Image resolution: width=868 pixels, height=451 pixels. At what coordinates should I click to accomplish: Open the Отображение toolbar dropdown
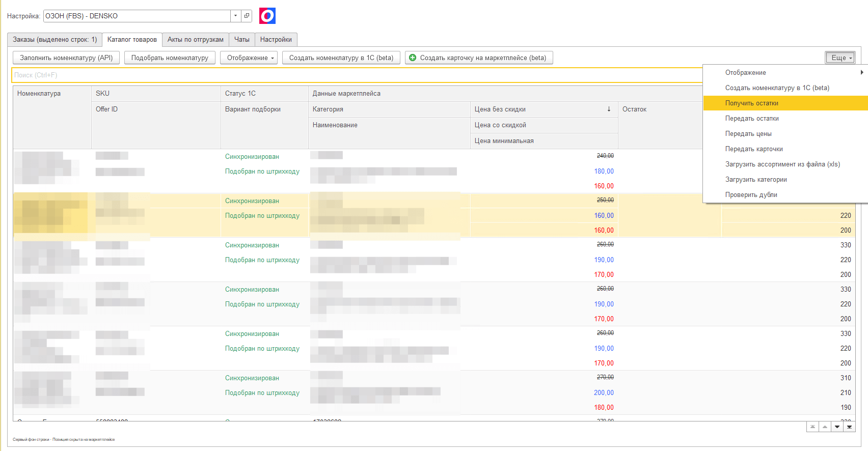tap(249, 58)
